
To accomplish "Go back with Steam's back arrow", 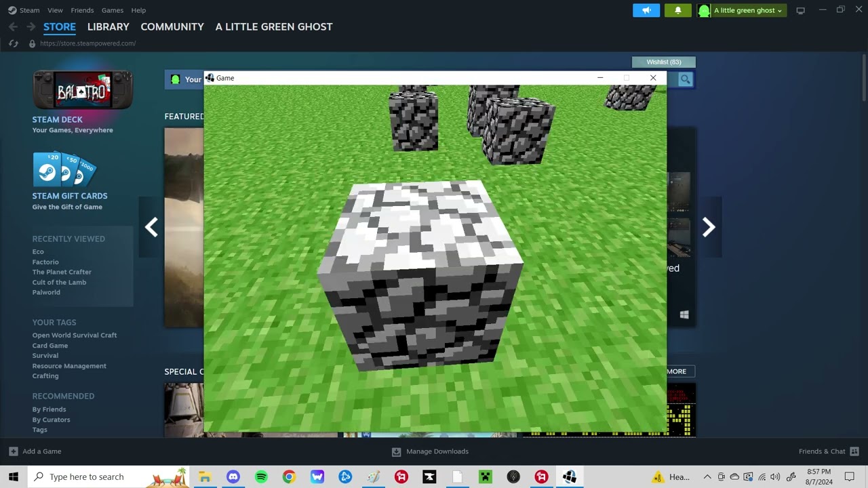I will pyautogui.click(x=13, y=27).
